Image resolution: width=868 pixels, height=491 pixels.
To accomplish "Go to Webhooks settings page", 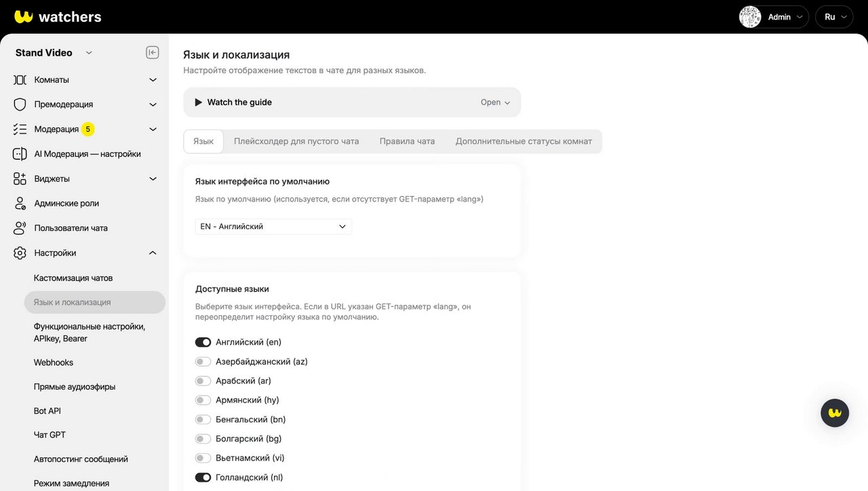I will coord(54,363).
